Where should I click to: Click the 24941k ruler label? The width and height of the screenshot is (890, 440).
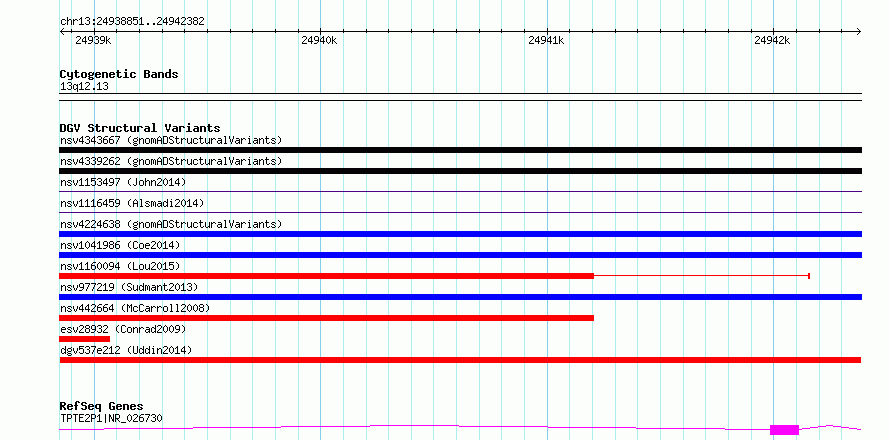[546, 40]
